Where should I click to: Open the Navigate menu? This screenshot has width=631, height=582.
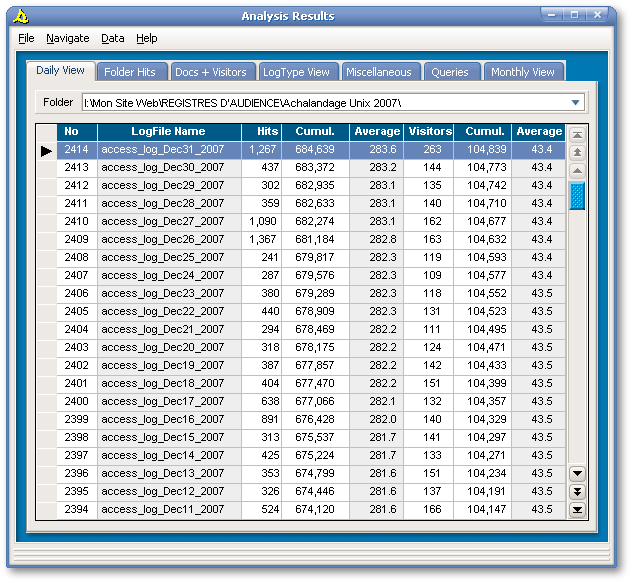coord(67,38)
